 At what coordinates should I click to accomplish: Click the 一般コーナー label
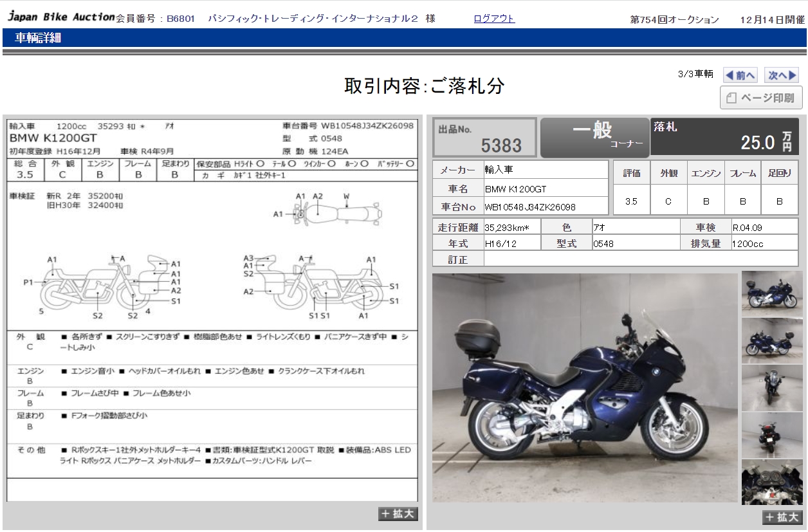(x=595, y=138)
